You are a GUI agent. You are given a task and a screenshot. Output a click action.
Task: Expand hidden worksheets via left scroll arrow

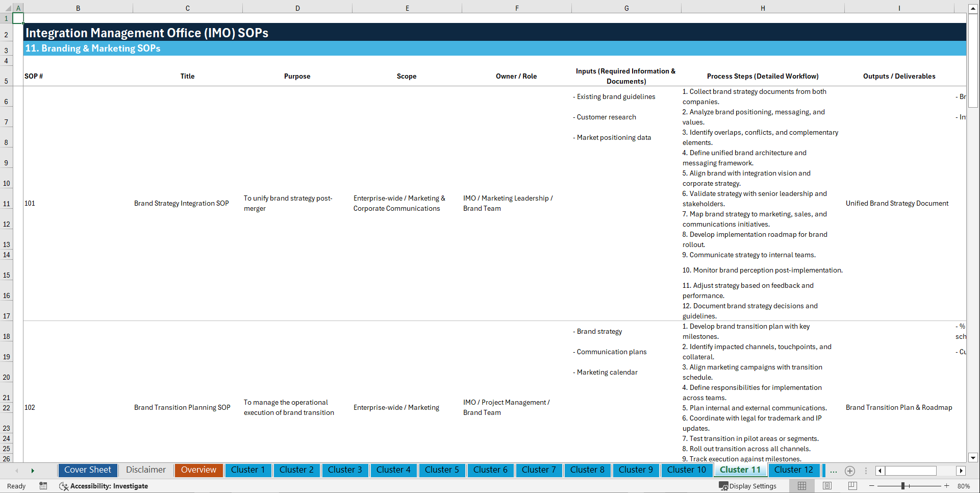pyautogui.click(x=17, y=471)
